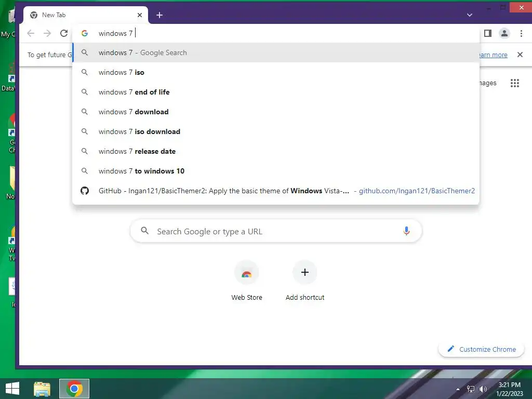This screenshot has height=399, width=532.
Task: Click the magnifier icon in the page search box
Action: 144,231
